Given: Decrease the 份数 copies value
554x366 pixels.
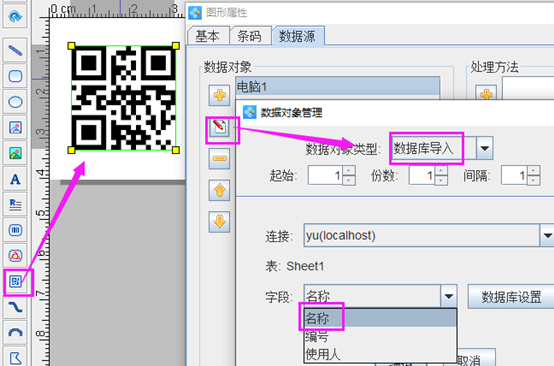Looking at the screenshot, I should (441, 180).
